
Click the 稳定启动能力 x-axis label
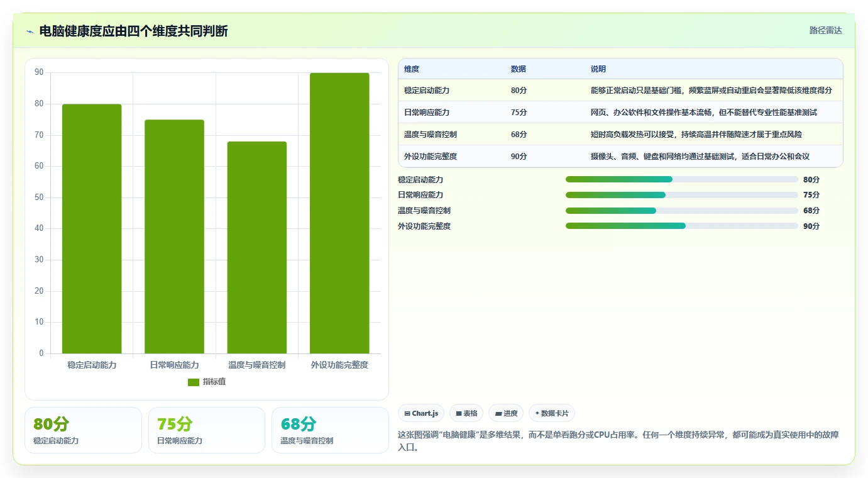click(92, 365)
